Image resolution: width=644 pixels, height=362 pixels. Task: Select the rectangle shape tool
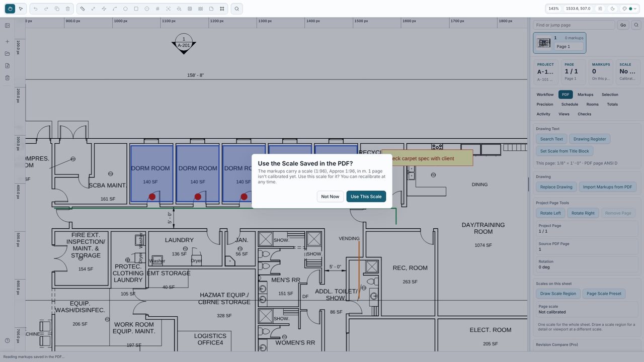click(136, 9)
